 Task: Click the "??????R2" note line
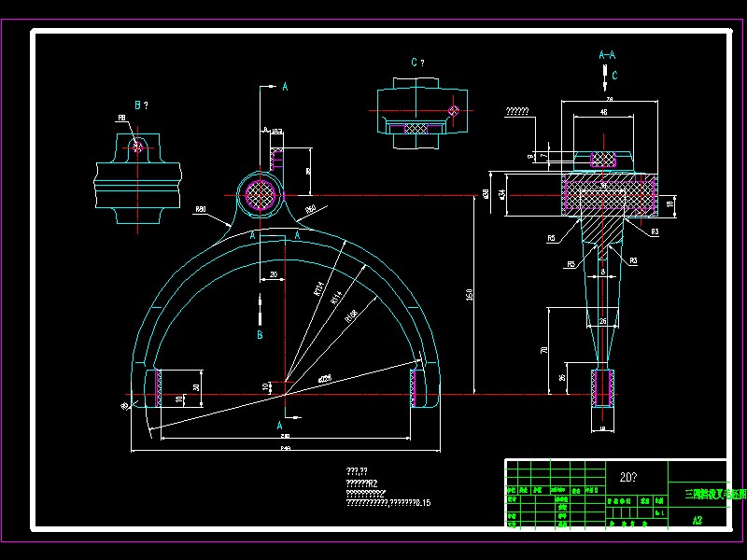tap(361, 483)
